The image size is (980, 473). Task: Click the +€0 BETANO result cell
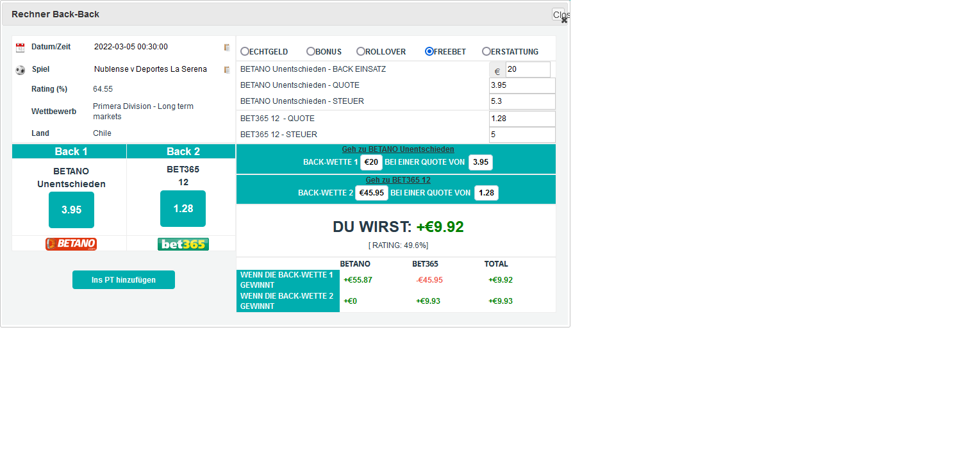click(351, 301)
